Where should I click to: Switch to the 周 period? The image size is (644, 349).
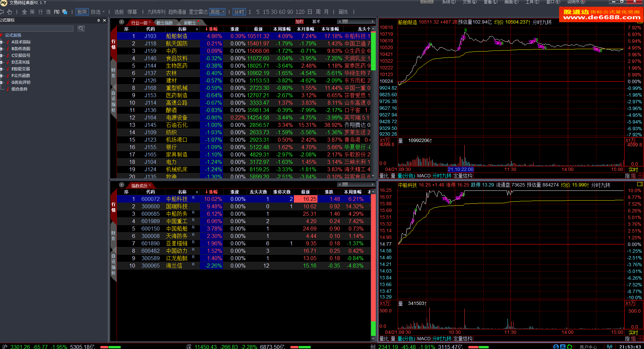(x=318, y=12)
